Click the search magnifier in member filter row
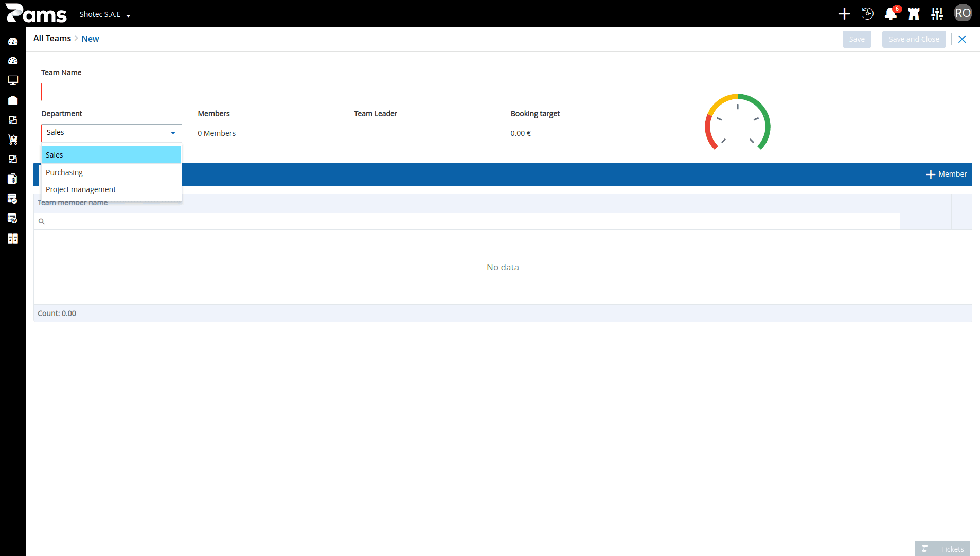 click(x=42, y=222)
